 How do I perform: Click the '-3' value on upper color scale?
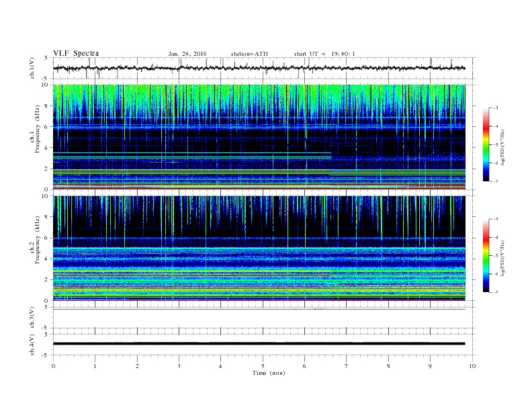tap(496, 108)
